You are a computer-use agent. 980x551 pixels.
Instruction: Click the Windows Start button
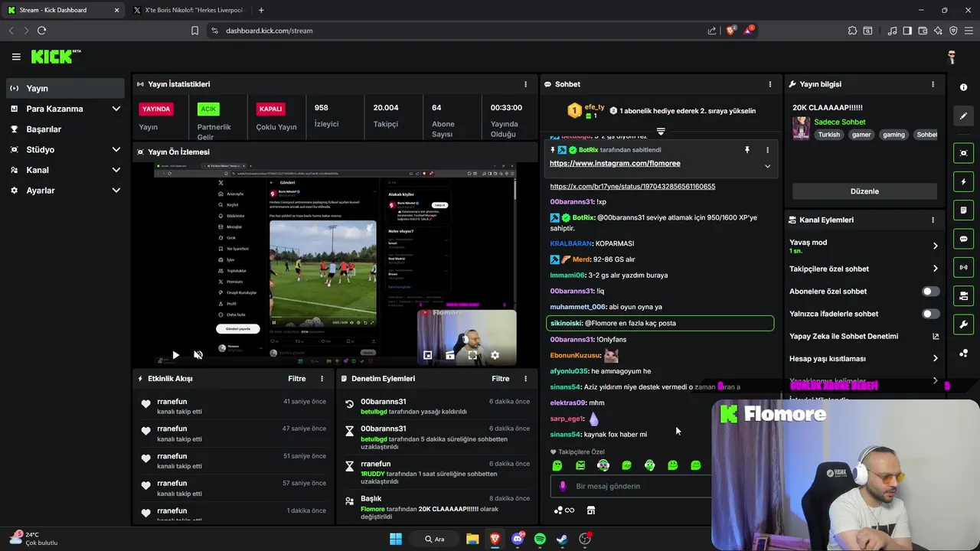tap(396, 539)
